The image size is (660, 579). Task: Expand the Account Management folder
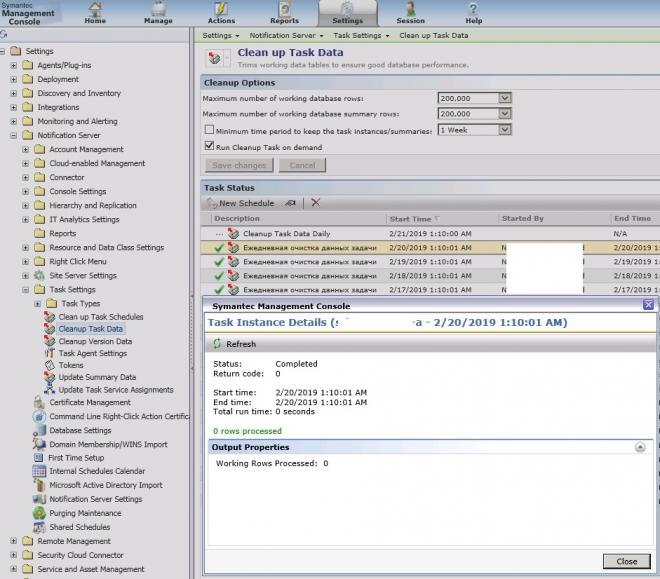26,149
